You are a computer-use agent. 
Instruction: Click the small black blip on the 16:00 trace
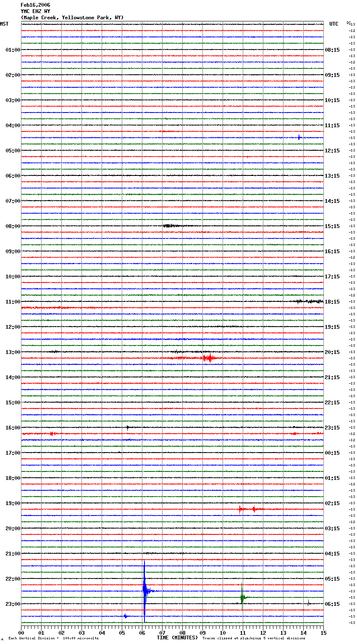click(128, 428)
